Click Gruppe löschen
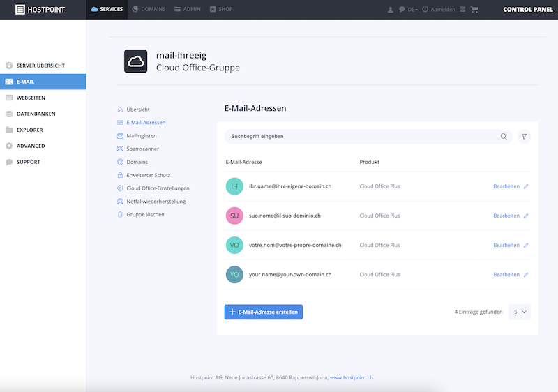Image resolution: width=558 pixels, height=392 pixels. click(x=141, y=215)
